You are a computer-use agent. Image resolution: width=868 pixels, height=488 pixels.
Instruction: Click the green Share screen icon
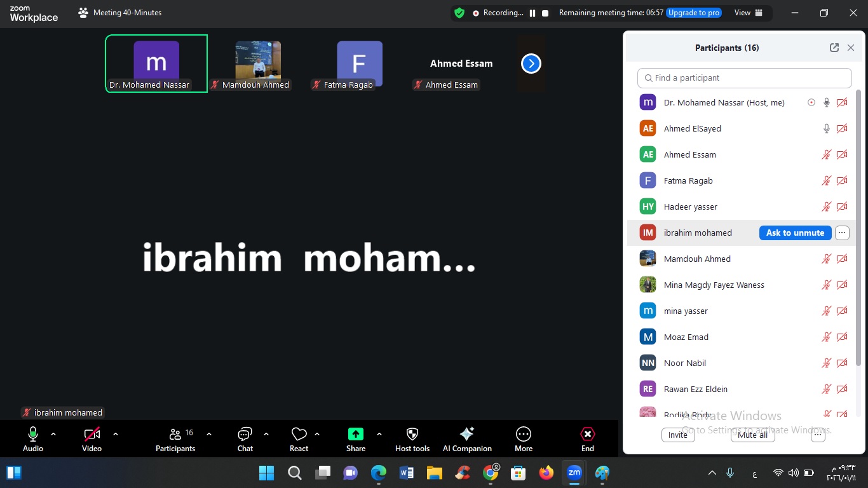pyautogui.click(x=355, y=435)
